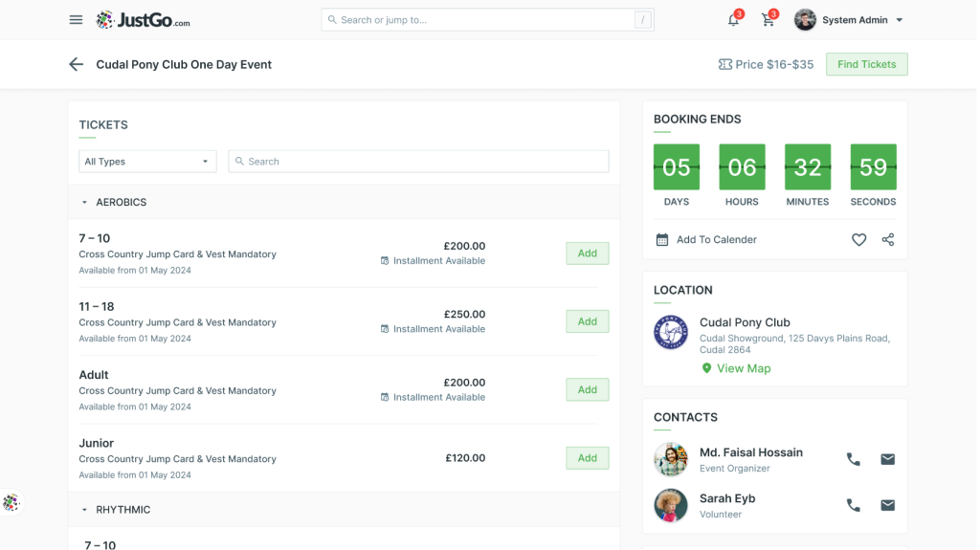
Task: Add the 11 – 18 ticket
Action: click(x=587, y=321)
